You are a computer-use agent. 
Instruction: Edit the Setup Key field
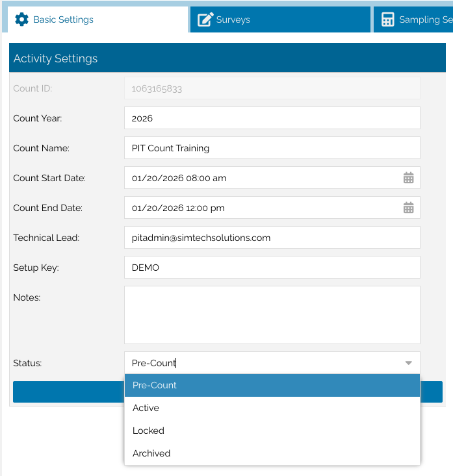[272, 268]
